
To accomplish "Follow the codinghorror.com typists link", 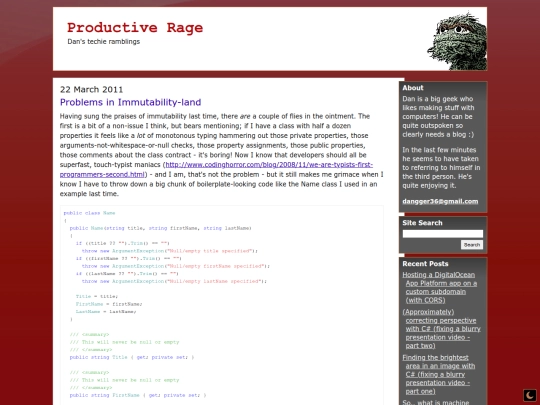I will point(216,169).
